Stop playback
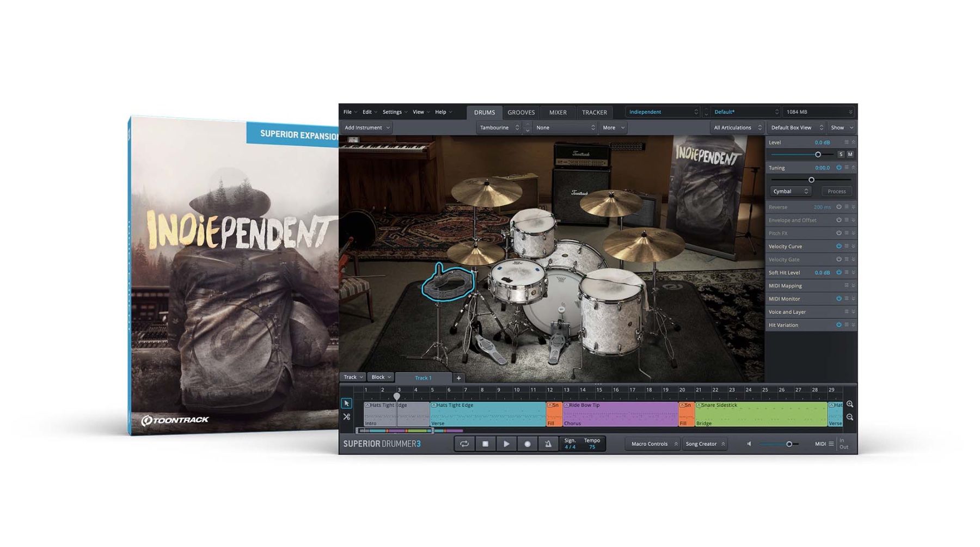 [x=485, y=444]
